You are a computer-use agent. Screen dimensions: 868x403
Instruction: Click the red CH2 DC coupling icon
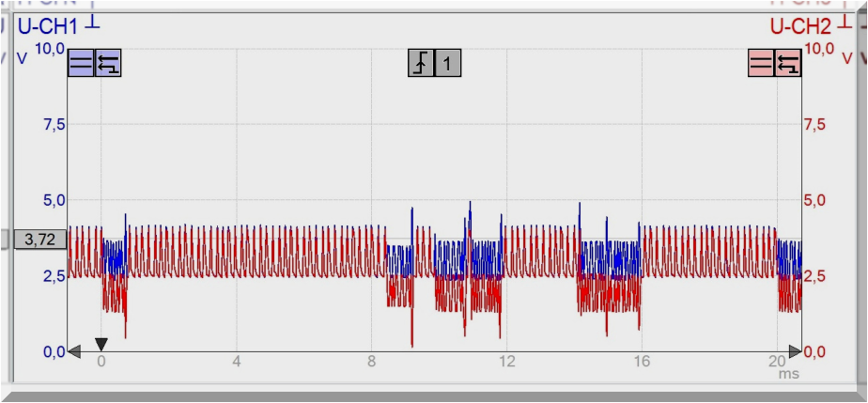click(761, 64)
